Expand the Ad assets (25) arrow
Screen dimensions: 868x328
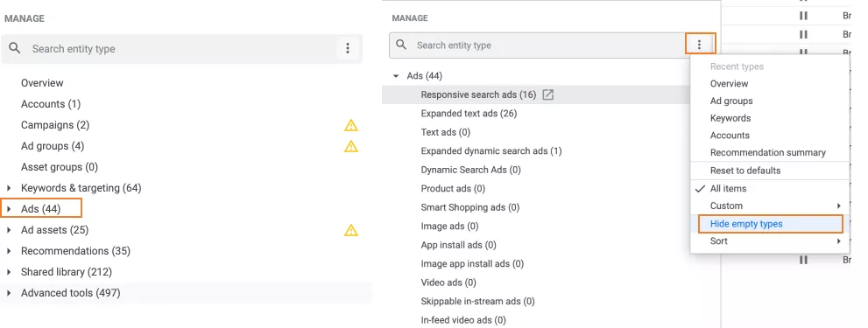click(x=9, y=230)
